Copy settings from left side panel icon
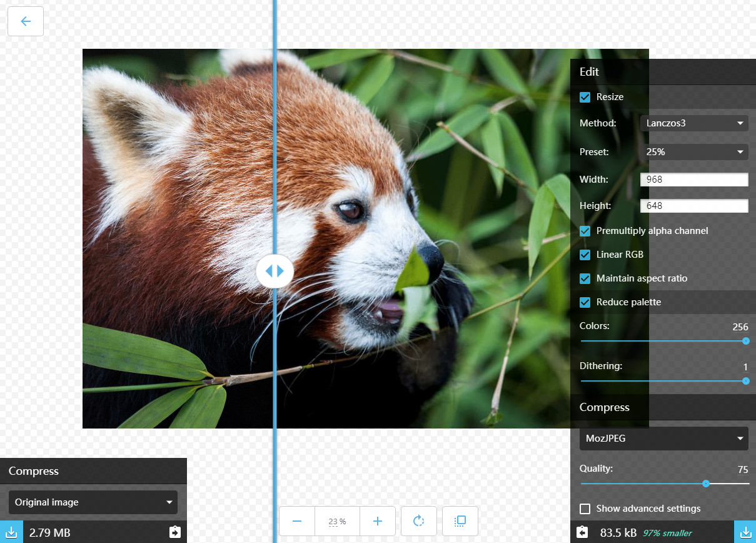Viewport: 756px width, 543px height. point(175,532)
